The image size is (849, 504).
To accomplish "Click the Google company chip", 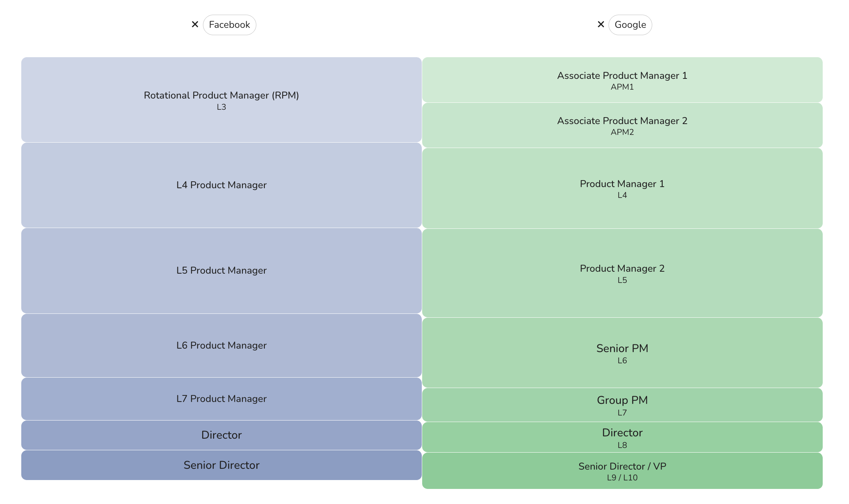I will coord(630,25).
